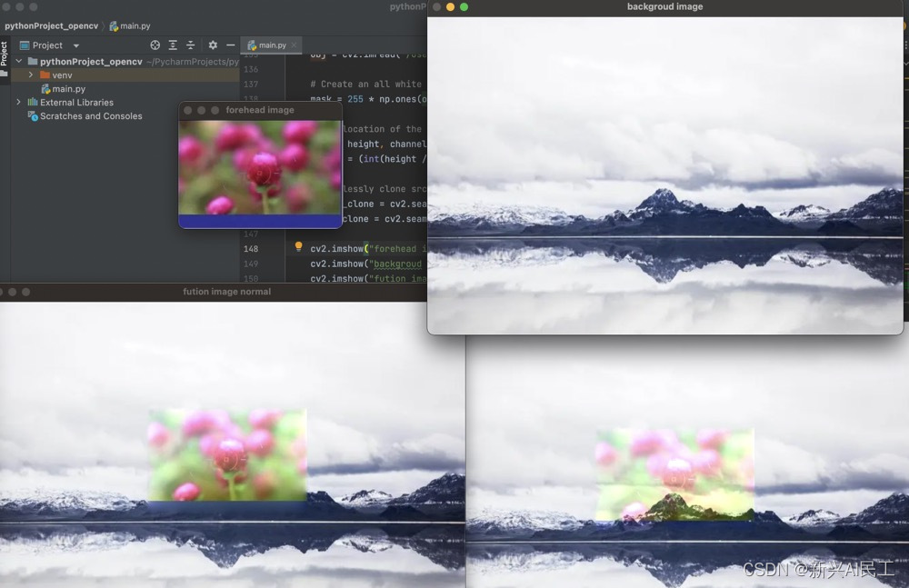Click the locate/select opened file target icon

click(x=155, y=45)
